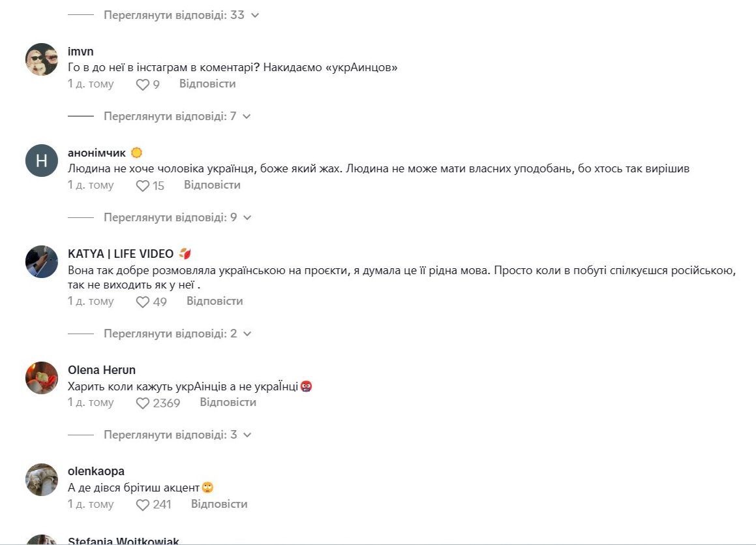The width and height of the screenshot is (756, 545).
Task: Open olenkaopa's avatar picture
Action: pos(42,480)
